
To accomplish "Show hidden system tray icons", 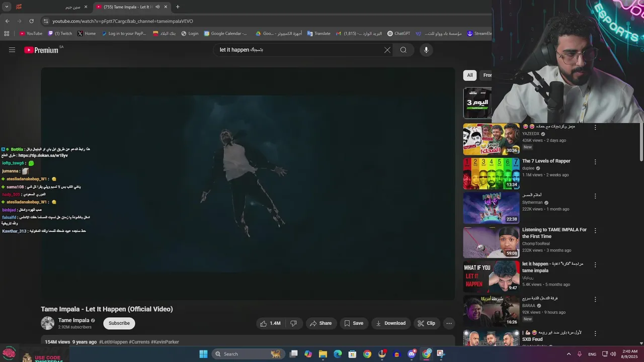I will [569, 354].
